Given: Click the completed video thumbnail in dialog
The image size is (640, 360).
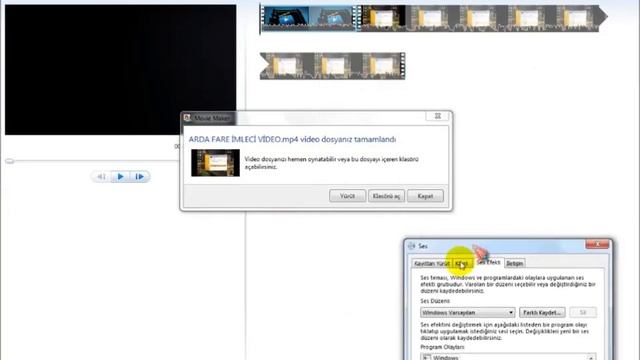Looking at the screenshot, I should pos(216,163).
